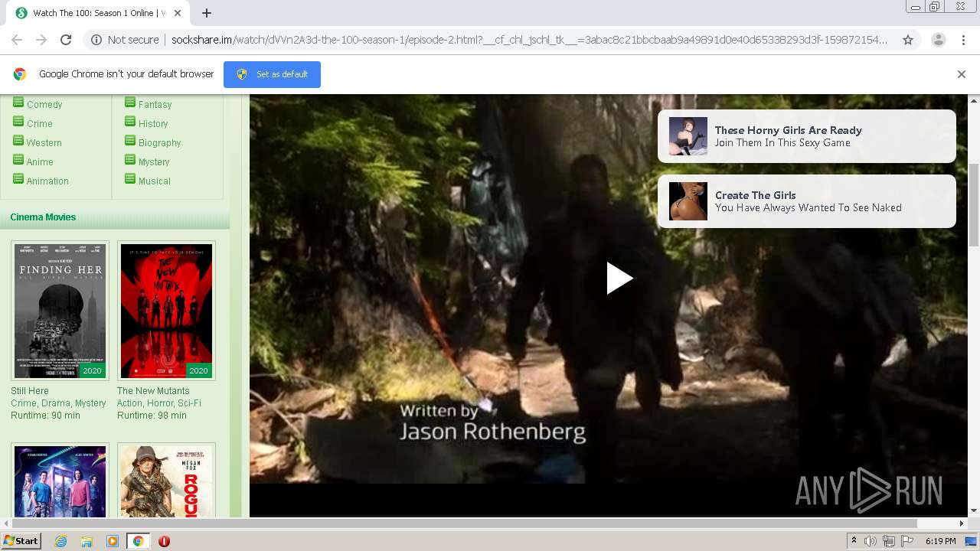
Task: Open the Biography genre link
Action: pos(160,143)
